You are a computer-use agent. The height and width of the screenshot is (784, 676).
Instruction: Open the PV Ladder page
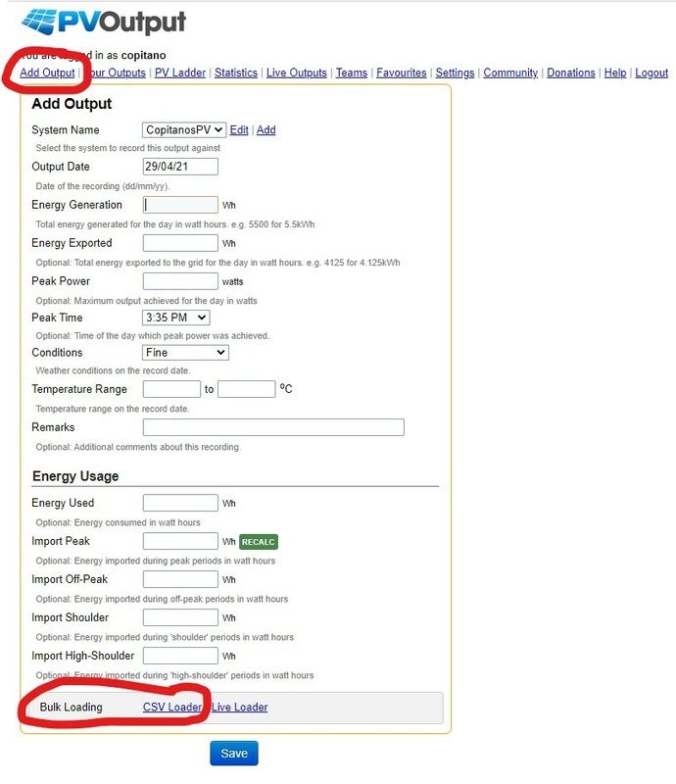[x=180, y=73]
